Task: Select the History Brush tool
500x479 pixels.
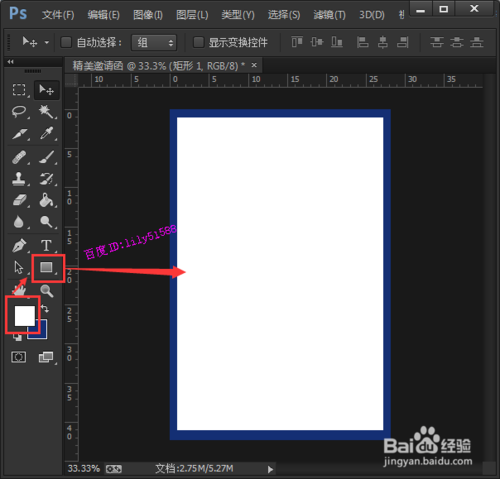Action: point(46,179)
